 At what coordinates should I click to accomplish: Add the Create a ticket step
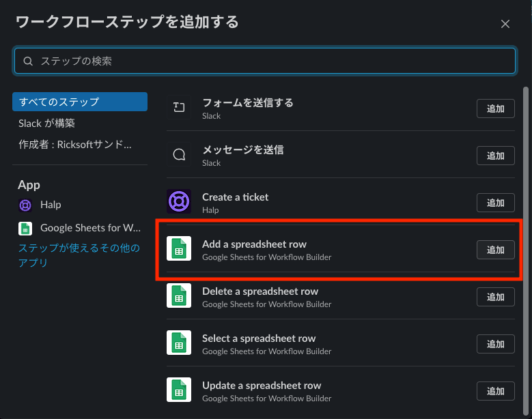(495, 203)
